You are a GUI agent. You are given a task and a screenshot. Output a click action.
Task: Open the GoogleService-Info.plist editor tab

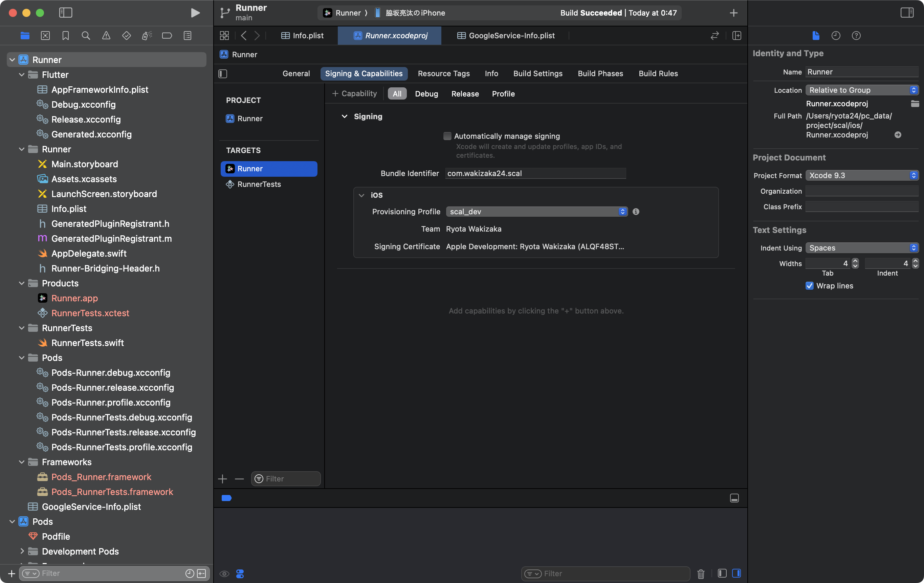point(507,36)
